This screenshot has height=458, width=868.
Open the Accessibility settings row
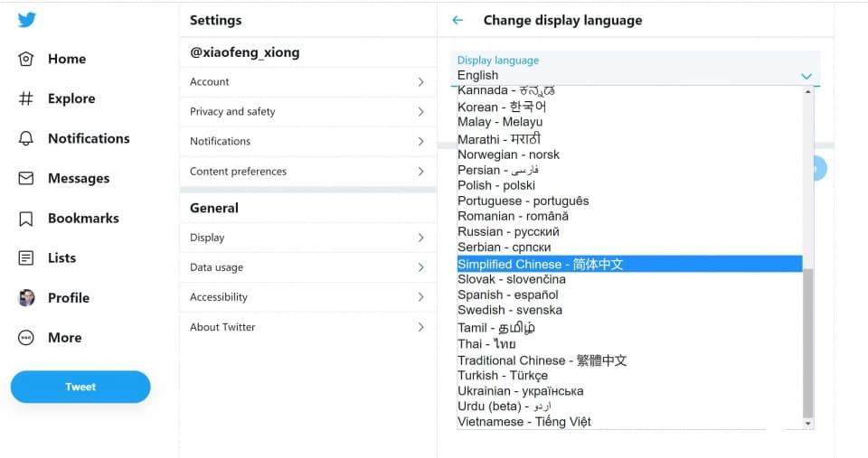(307, 297)
